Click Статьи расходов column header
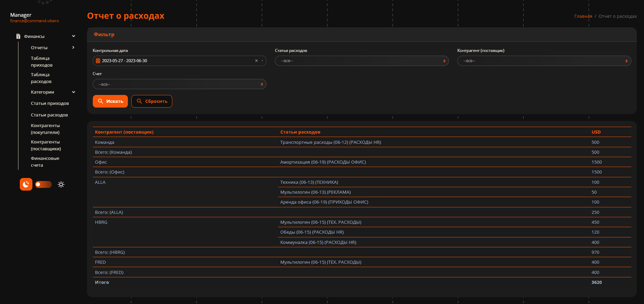The image size is (644, 304). [x=300, y=132]
